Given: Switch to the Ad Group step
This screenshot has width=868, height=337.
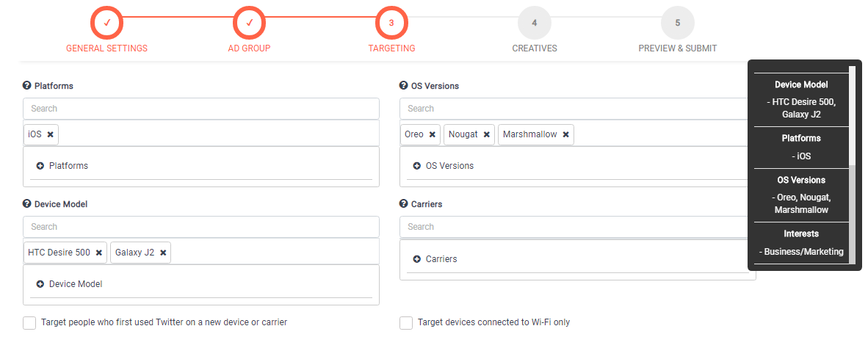Looking at the screenshot, I should click(249, 23).
